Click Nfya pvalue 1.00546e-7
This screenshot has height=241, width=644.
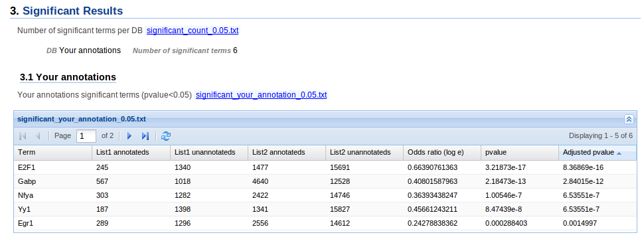tap(503, 195)
